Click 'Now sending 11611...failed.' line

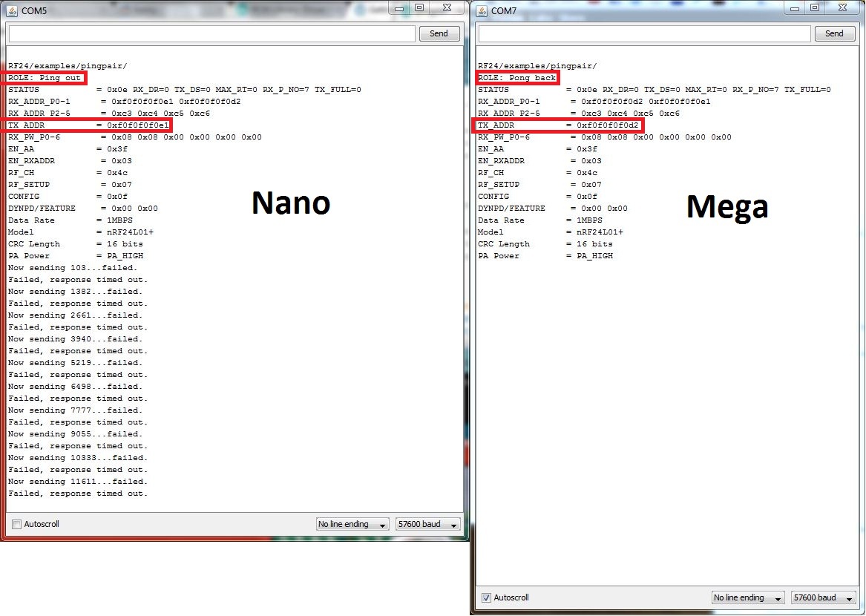point(78,482)
